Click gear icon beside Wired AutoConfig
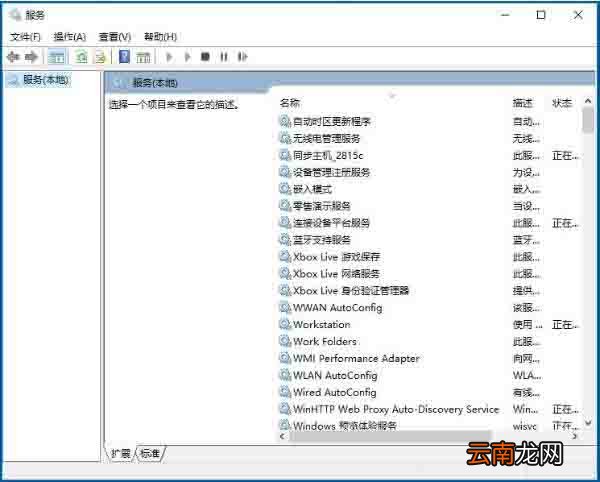The width and height of the screenshot is (600, 482). click(285, 392)
